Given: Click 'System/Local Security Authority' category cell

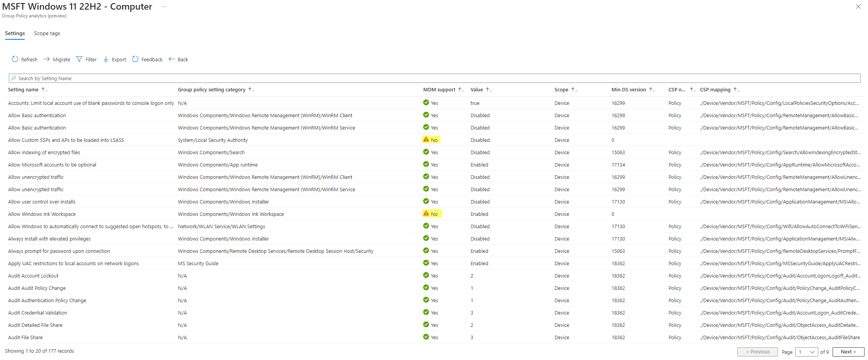Looking at the screenshot, I should 213,140.
